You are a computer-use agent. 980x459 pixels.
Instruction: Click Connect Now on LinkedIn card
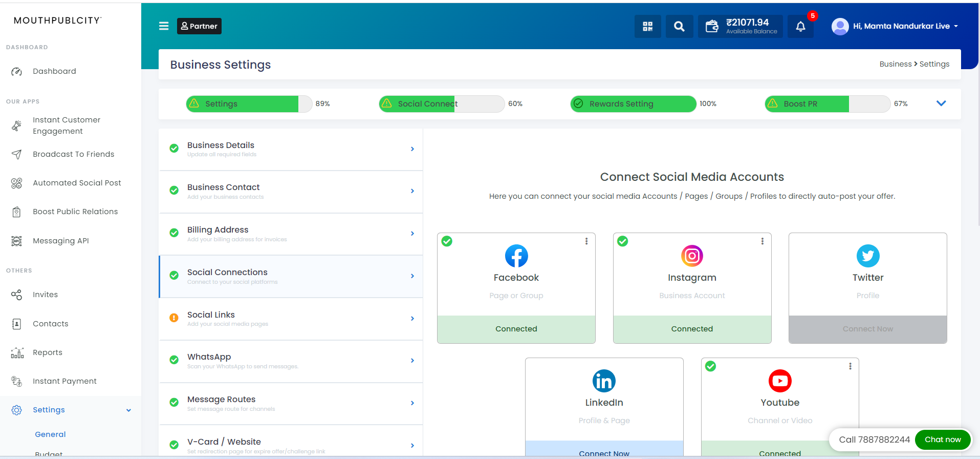(x=604, y=449)
